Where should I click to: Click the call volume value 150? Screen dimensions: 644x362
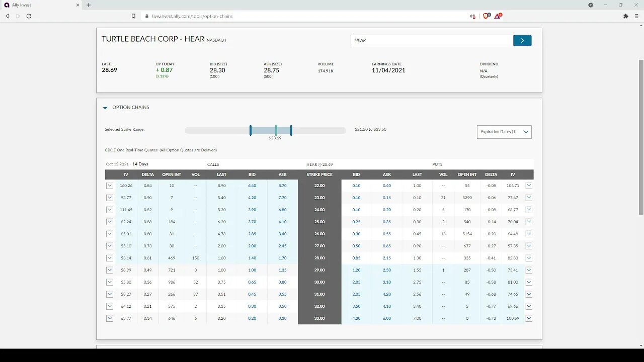pyautogui.click(x=196, y=258)
